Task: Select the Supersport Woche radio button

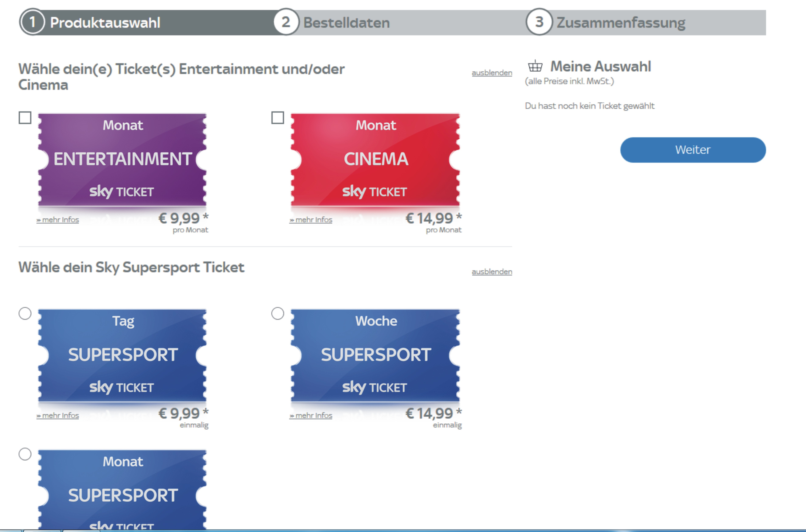Action: [278, 314]
